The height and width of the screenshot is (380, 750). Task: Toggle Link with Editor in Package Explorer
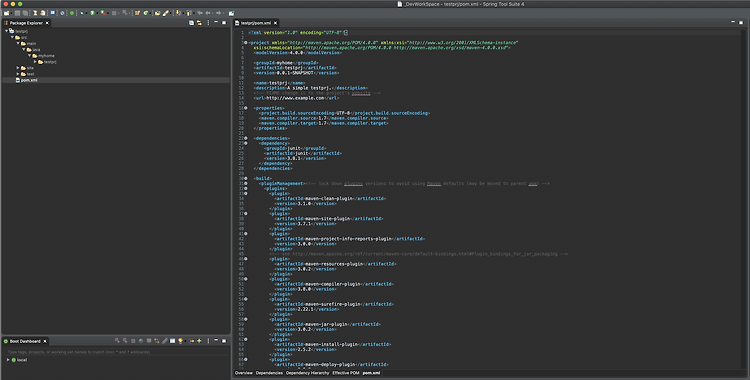199,23
